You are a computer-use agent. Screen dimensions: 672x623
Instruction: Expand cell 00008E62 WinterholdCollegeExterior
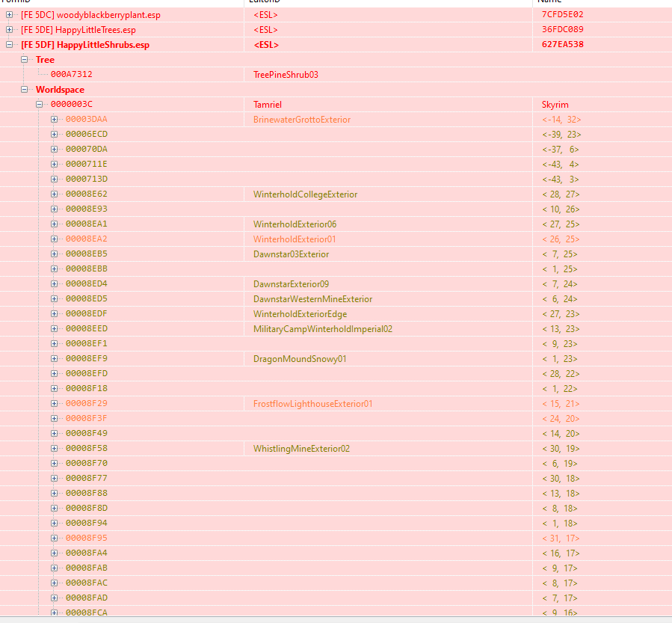[54, 194]
